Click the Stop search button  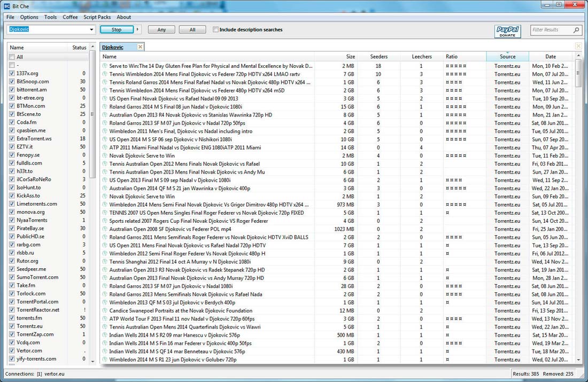[x=117, y=29]
